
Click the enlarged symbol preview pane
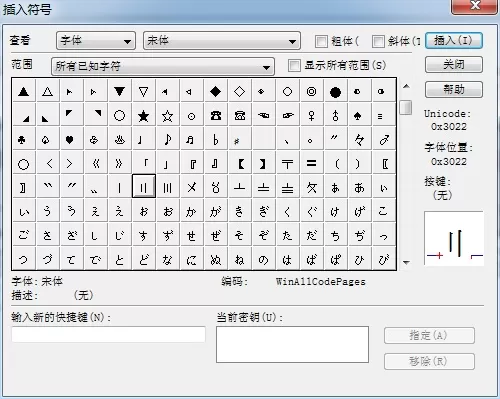454,238
